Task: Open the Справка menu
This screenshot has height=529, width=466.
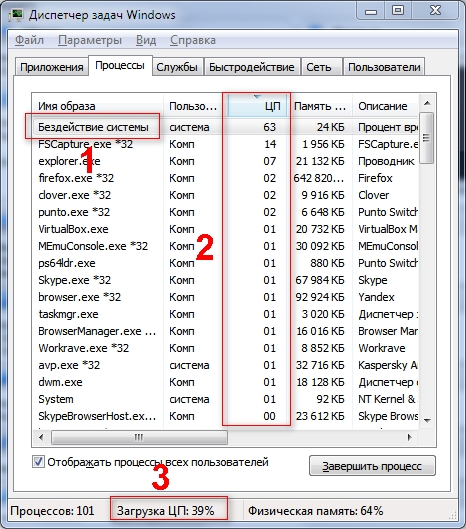Action: pos(193,40)
